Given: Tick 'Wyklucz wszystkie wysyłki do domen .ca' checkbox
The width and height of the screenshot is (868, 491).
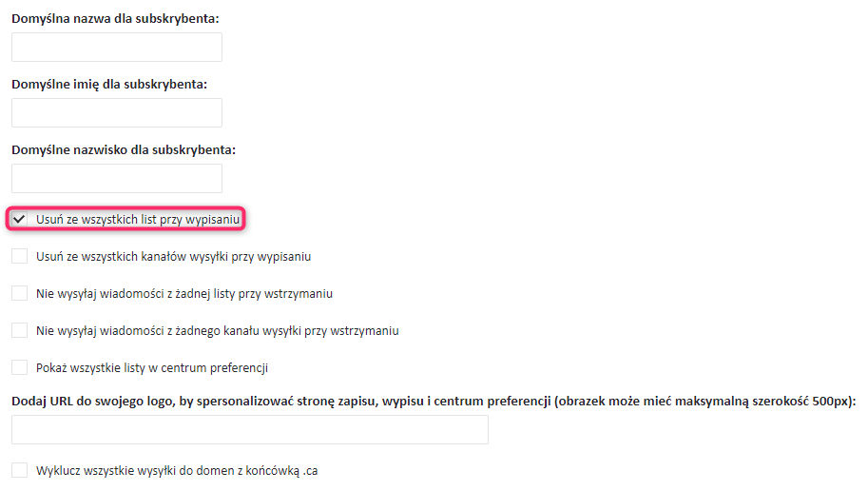Looking at the screenshot, I should tap(19, 470).
